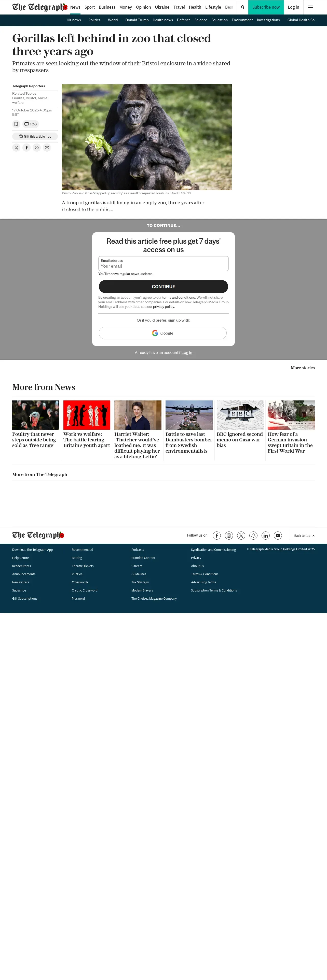Open the News section tab

click(75, 7)
